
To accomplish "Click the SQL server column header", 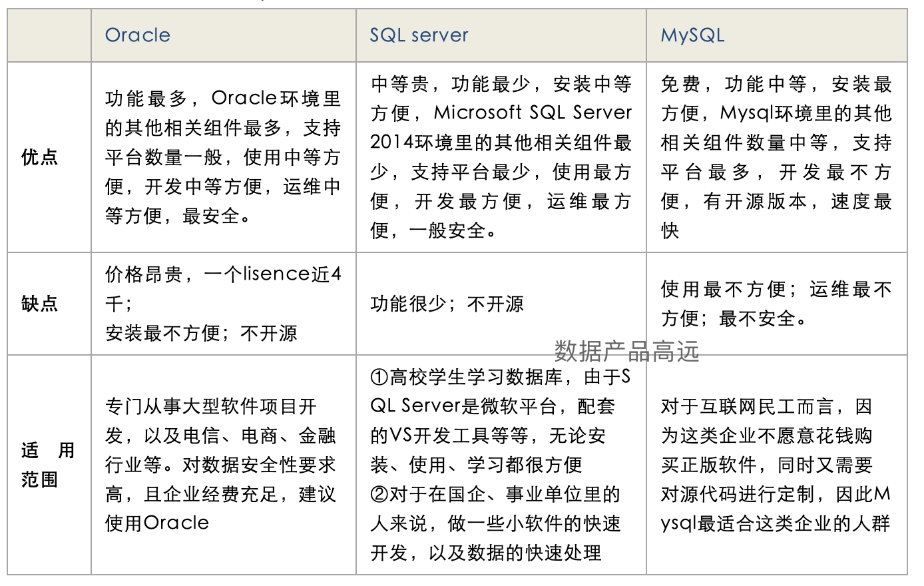I will [419, 35].
